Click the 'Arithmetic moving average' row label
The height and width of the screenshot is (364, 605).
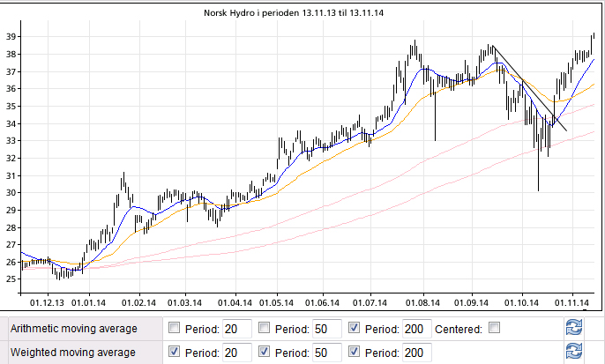(73, 329)
